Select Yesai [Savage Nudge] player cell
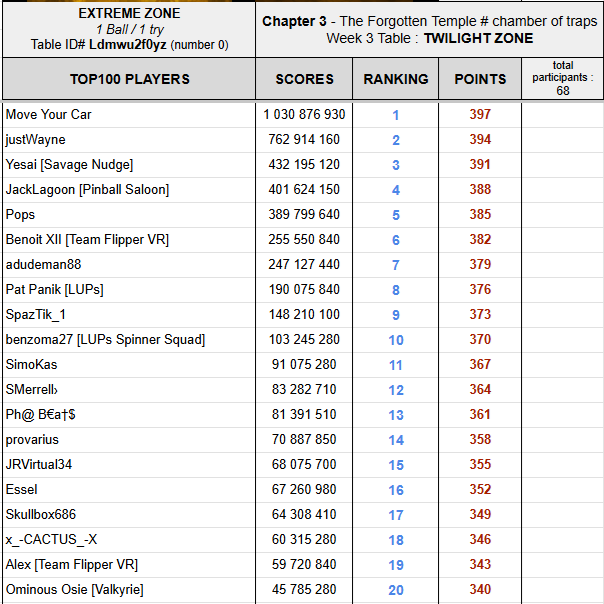 click(x=69, y=165)
